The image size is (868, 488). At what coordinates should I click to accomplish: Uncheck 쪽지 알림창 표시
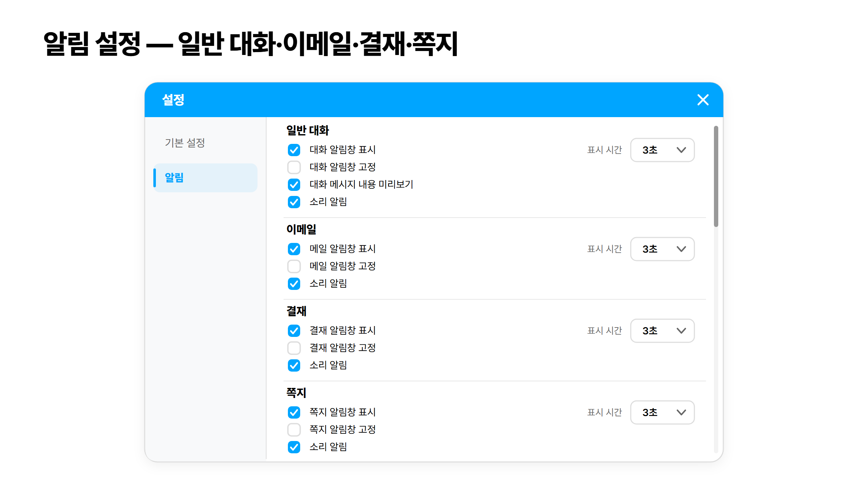click(294, 412)
